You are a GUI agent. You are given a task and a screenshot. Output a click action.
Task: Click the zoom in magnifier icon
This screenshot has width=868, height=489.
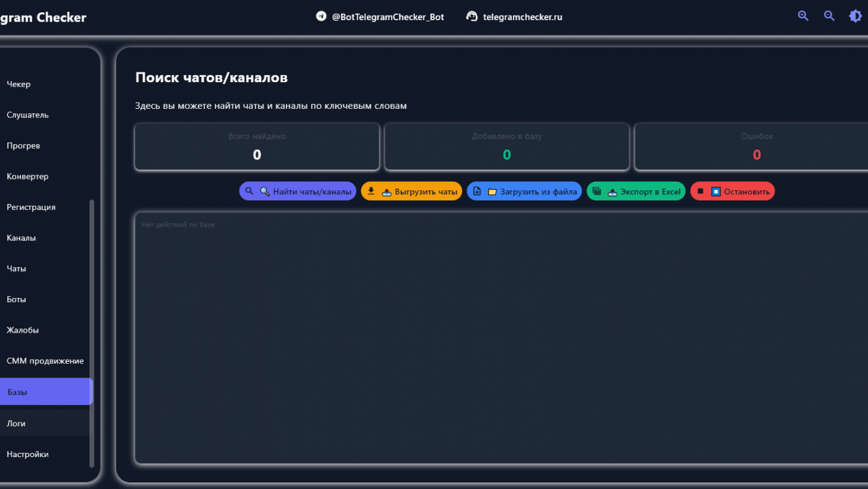(803, 16)
